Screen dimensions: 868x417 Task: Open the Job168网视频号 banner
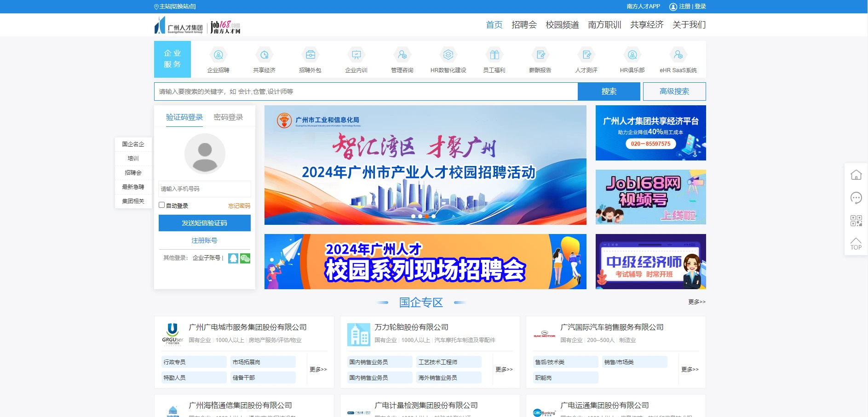651,197
